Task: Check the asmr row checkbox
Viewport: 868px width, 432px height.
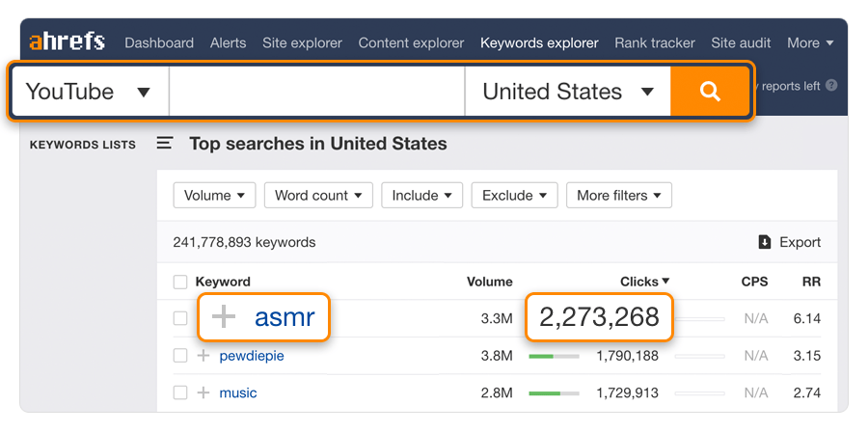Action: click(180, 318)
